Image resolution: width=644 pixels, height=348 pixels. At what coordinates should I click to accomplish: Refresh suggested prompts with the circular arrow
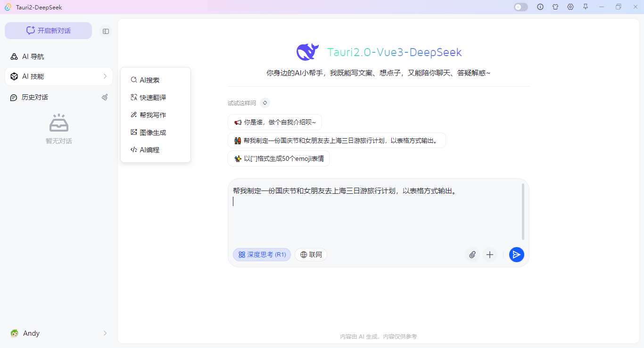pyautogui.click(x=264, y=102)
